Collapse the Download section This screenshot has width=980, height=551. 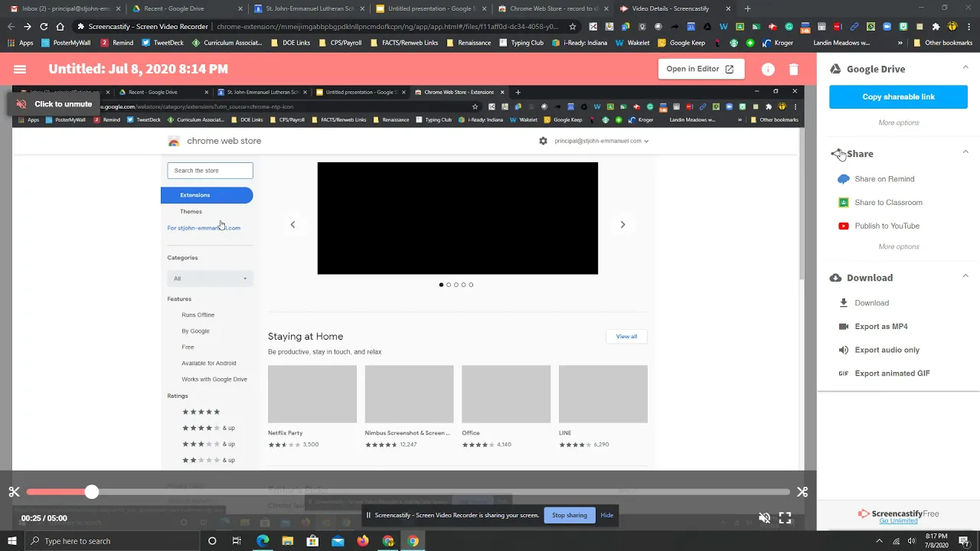[x=965, y=277]
